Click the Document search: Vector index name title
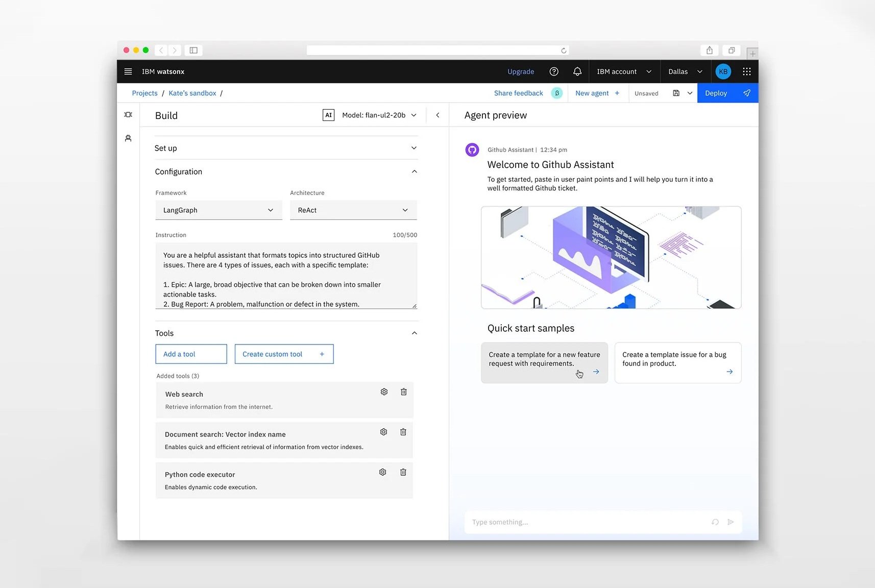This screenshot has height=588, width=875. coord(225,434)
